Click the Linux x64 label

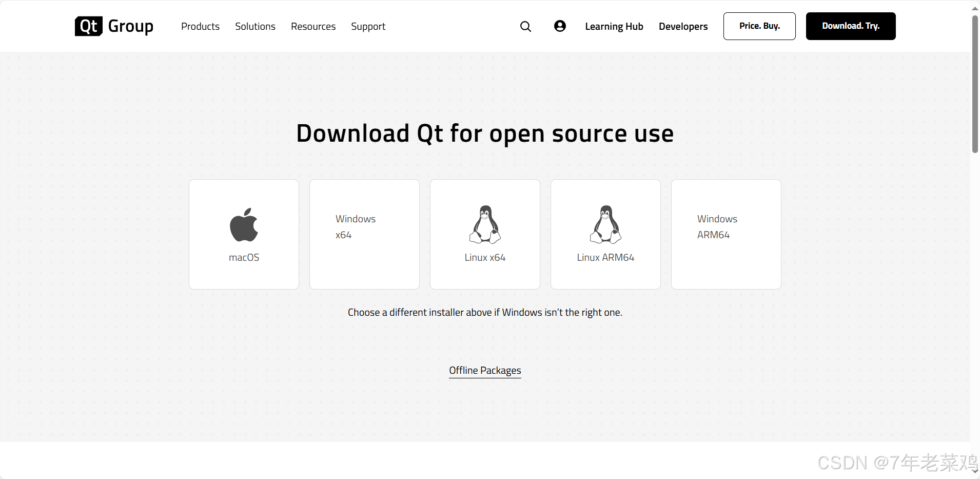485,257
